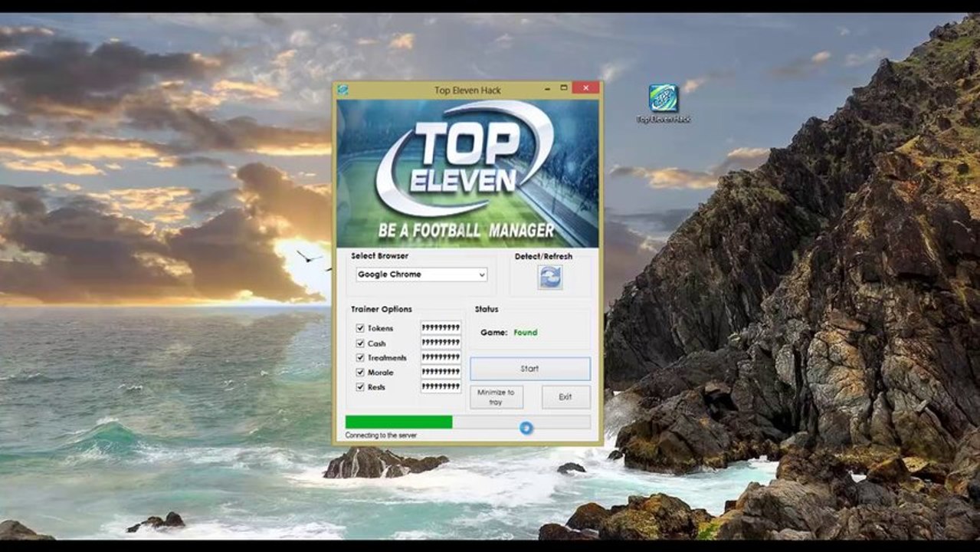Maximize the Top Eleven Hack window
The height and width of the screenshot is (552, 980).
coord(563,88)
